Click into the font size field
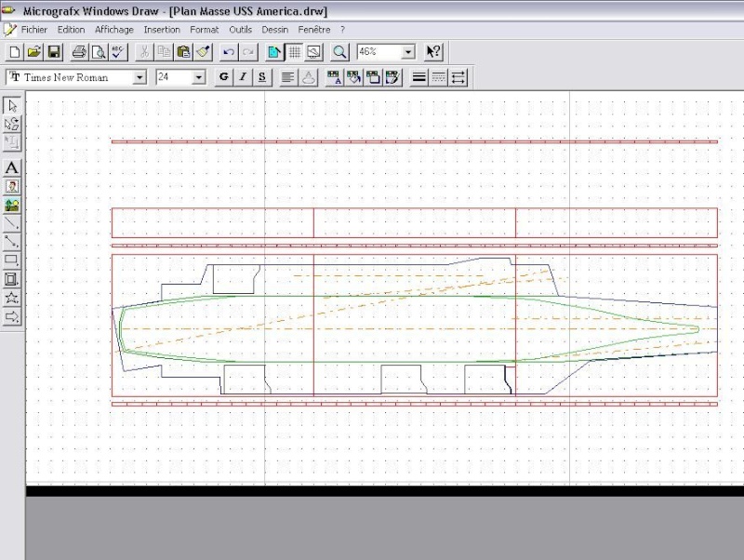Image resolution: width=744 pixels, height=560 pixels. click(174, 77)
